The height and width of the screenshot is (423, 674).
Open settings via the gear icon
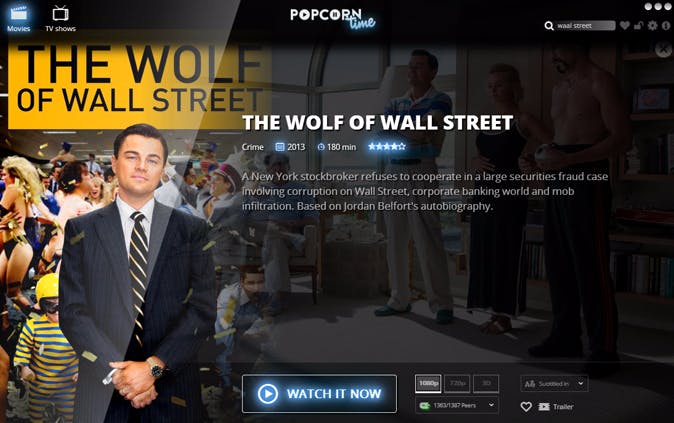(653, 25)
